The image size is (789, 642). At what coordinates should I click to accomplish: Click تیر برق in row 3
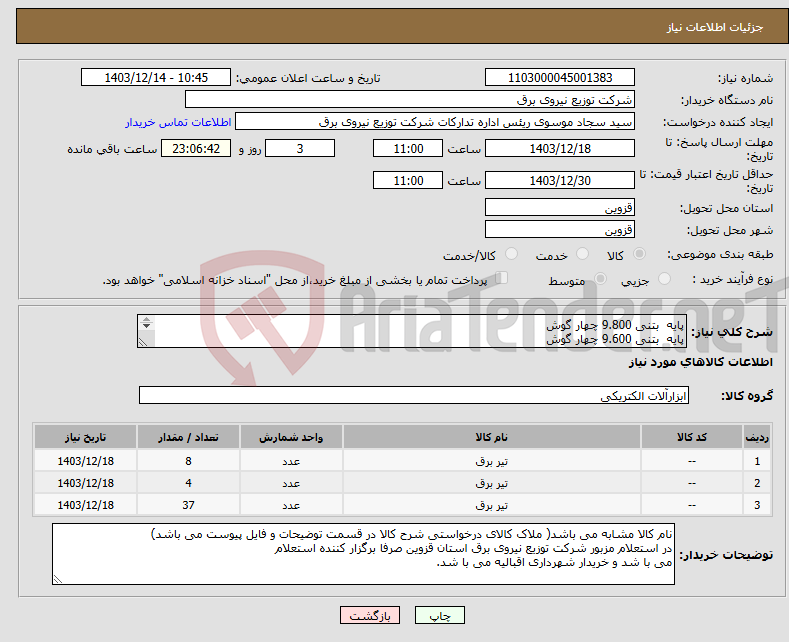pyautogui.click(x=492, y=505)
